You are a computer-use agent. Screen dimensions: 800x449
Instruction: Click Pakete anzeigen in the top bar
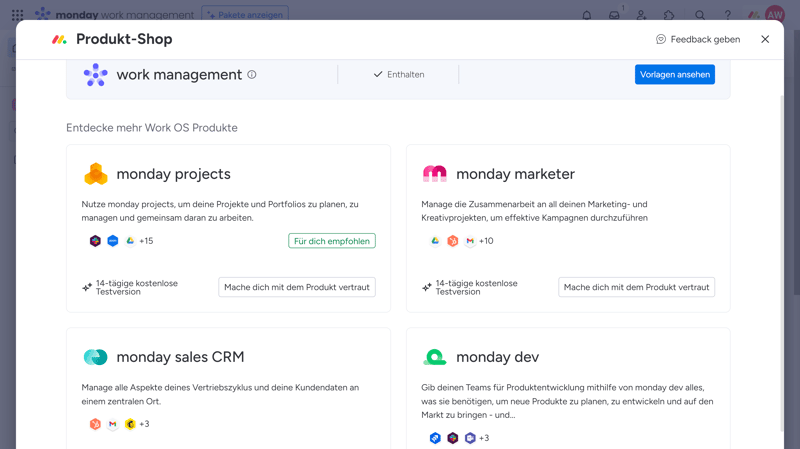tap(245, 15)
